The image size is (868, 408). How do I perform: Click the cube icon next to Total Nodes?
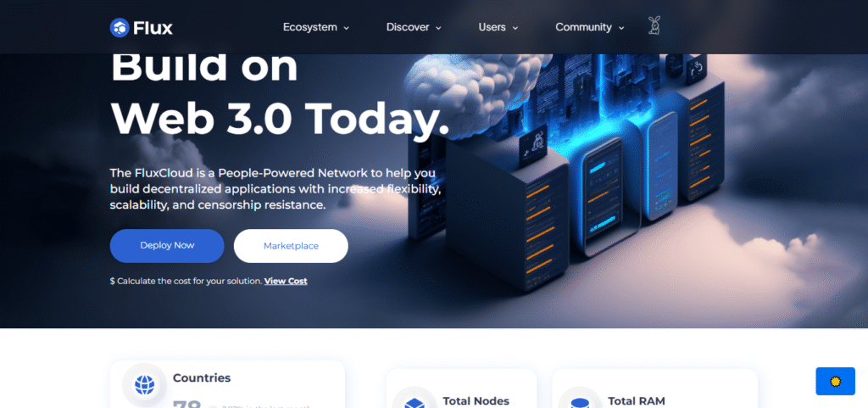coord(414,404)
